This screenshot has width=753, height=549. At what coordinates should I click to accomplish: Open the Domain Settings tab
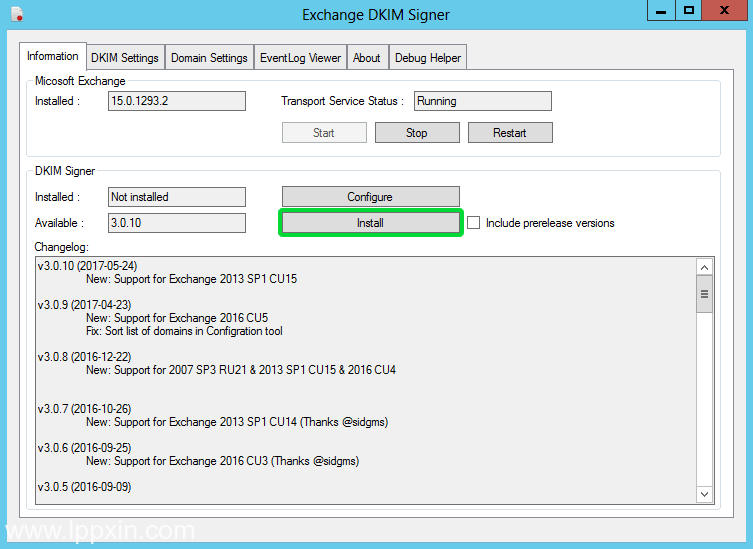[209, 58]
